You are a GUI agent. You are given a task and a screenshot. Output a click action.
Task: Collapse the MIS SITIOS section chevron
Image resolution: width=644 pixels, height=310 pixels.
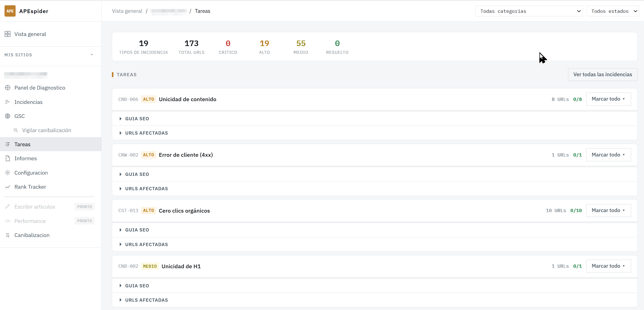(x=92, y=55)
